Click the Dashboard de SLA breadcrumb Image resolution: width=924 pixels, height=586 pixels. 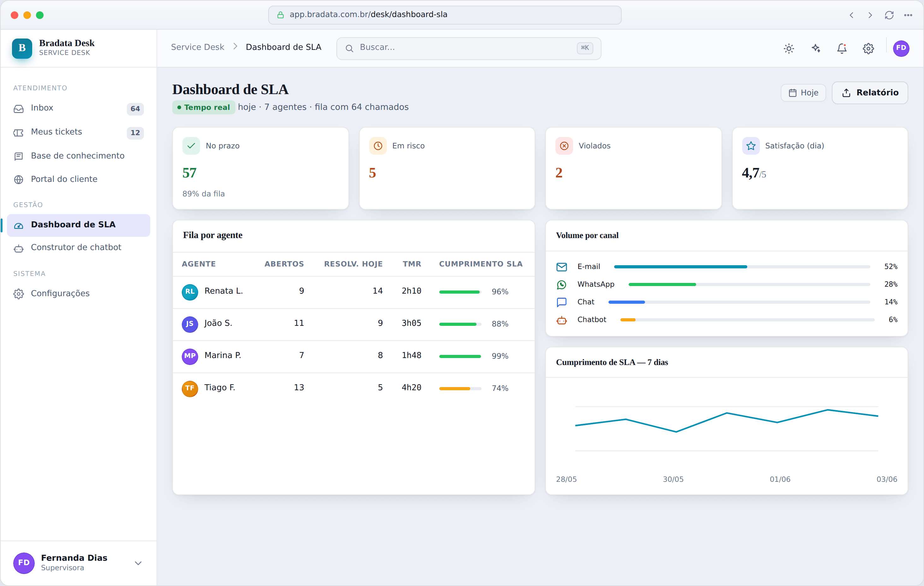pyautogui.click(x=283, y=47)
